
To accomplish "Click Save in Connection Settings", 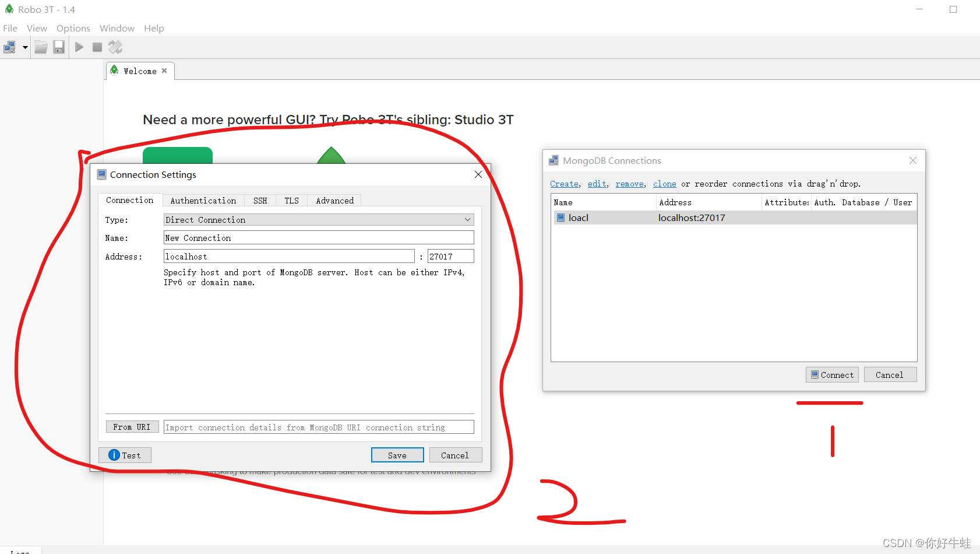I will (x=397, y=455).
